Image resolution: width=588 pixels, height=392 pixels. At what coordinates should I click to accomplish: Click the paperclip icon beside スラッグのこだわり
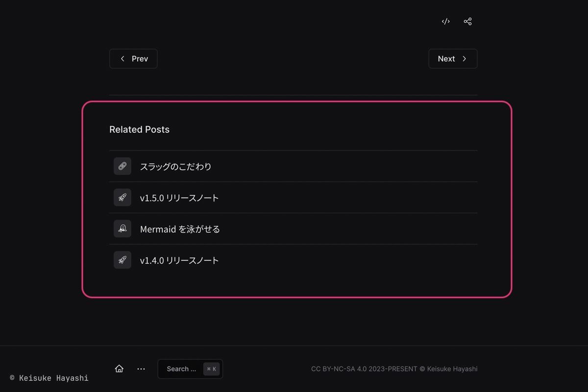[x=122, y=166]
